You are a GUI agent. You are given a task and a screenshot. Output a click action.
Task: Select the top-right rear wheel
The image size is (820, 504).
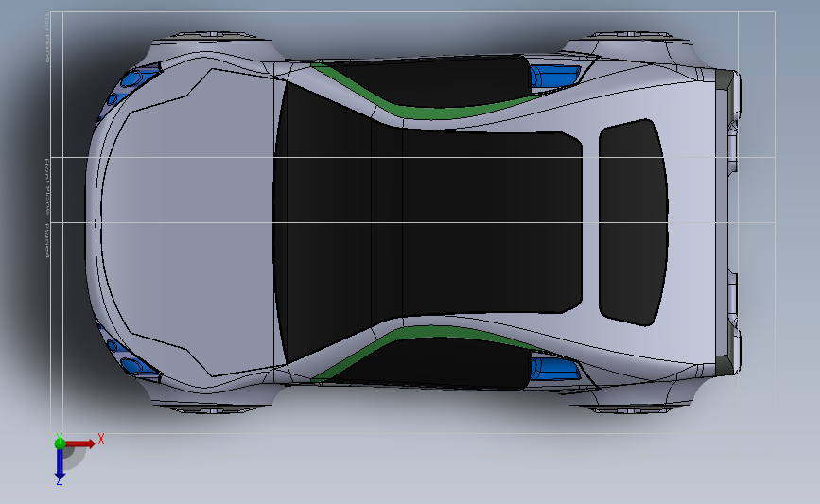(630, 37)
